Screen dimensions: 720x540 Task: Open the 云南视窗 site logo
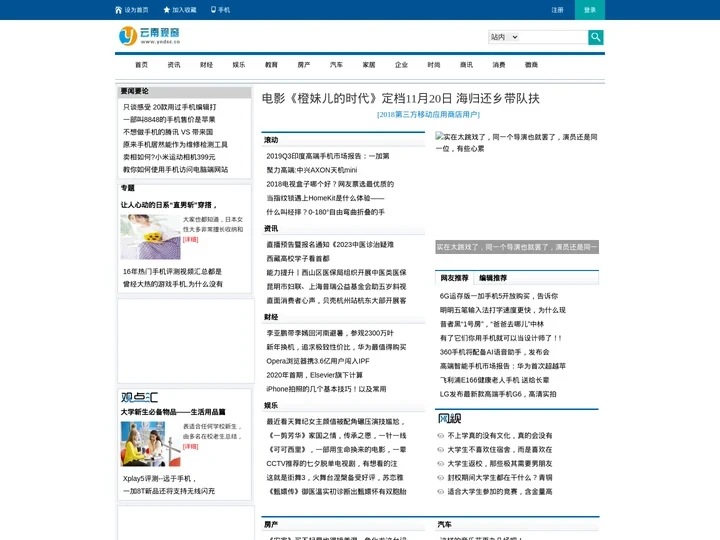coord(150,35)
